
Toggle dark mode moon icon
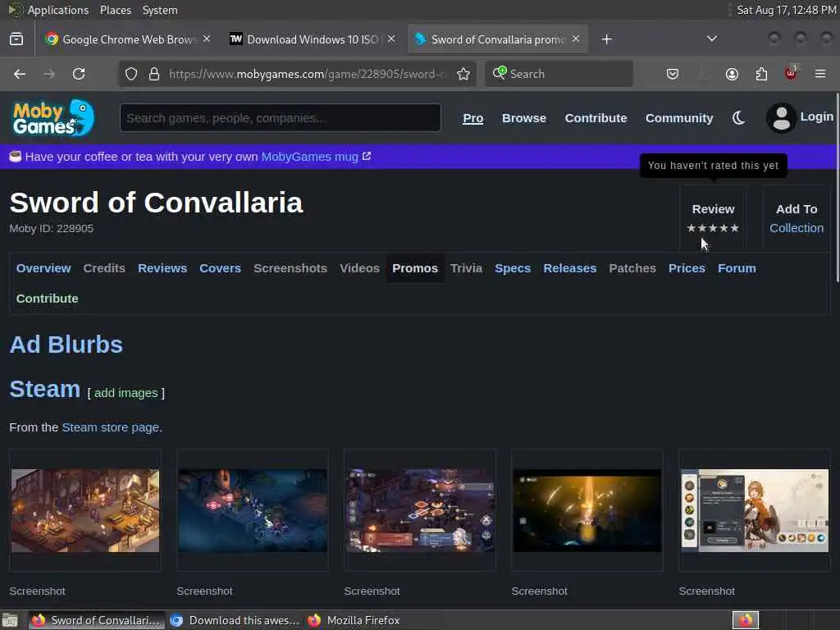coord(739,118)
